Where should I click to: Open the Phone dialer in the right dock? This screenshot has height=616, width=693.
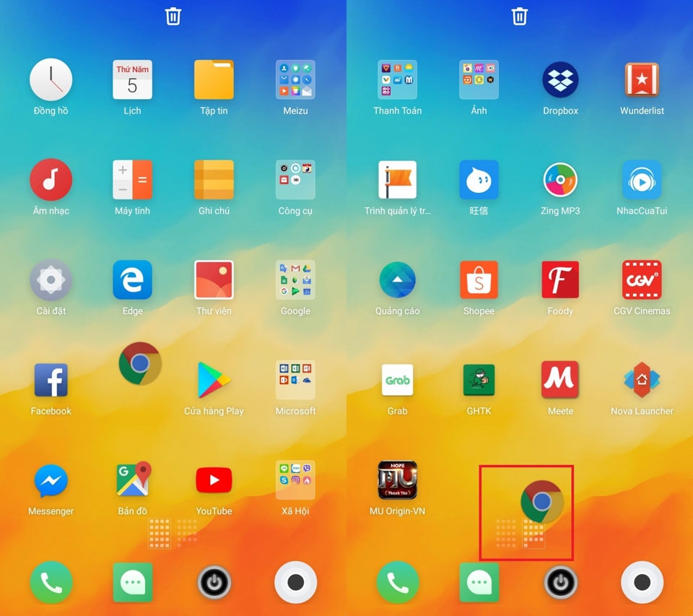[x=397, y=582]
